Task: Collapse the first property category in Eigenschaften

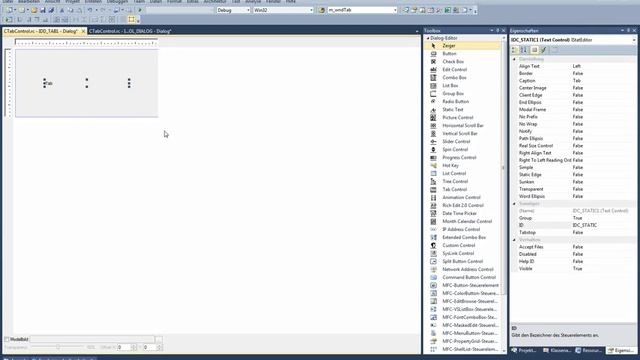Action: (514, 59)
